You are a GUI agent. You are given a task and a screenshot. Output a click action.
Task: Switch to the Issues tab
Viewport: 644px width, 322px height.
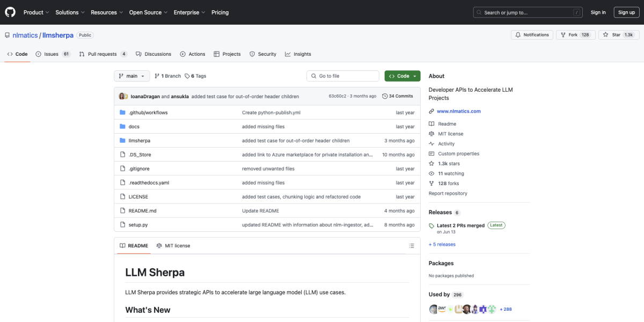point(53,54)
